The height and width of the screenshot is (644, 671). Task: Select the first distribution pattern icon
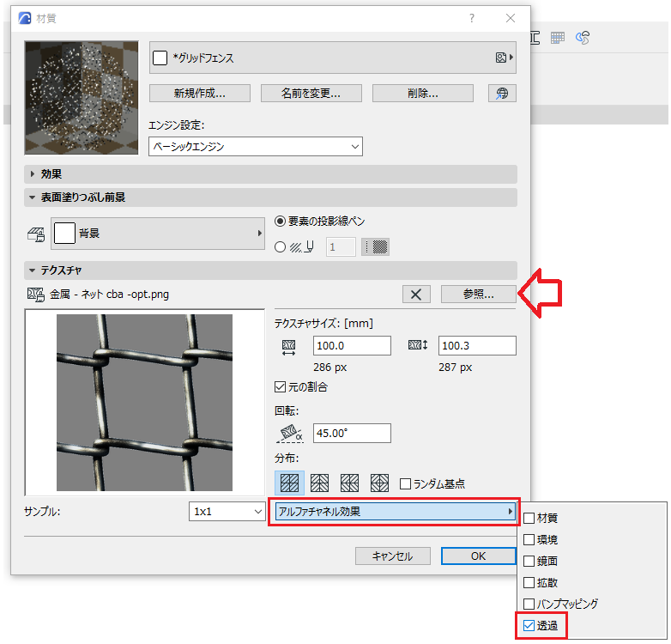point(289,483)
